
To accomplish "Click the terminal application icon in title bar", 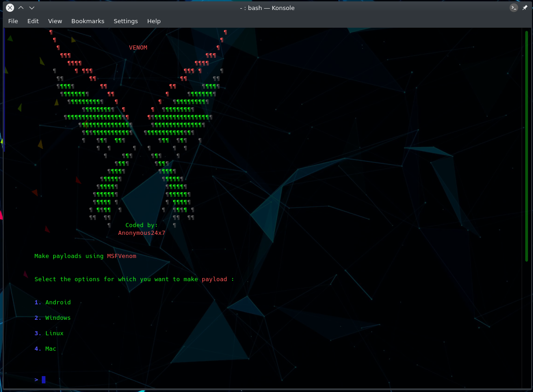I will point(513,7).
